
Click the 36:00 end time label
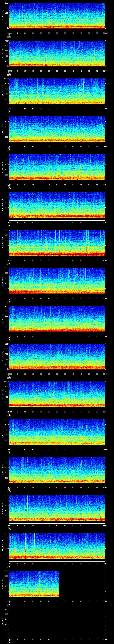click(x=105, y=639)
